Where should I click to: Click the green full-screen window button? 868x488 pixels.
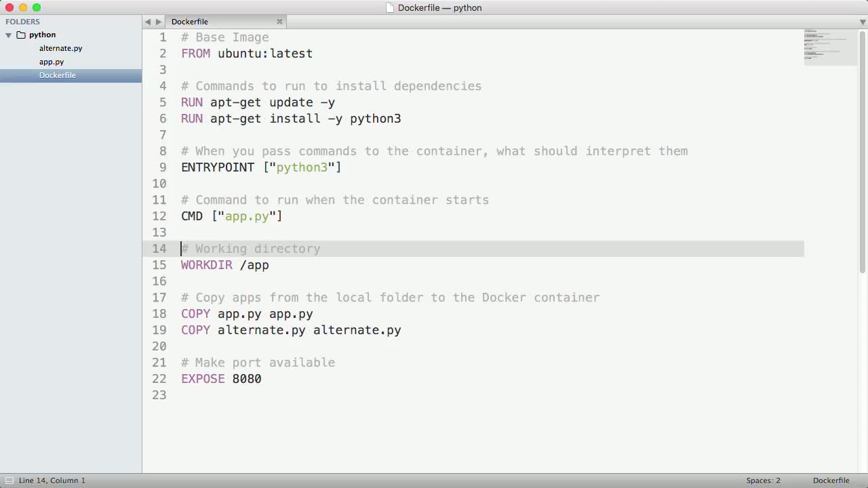37,7
